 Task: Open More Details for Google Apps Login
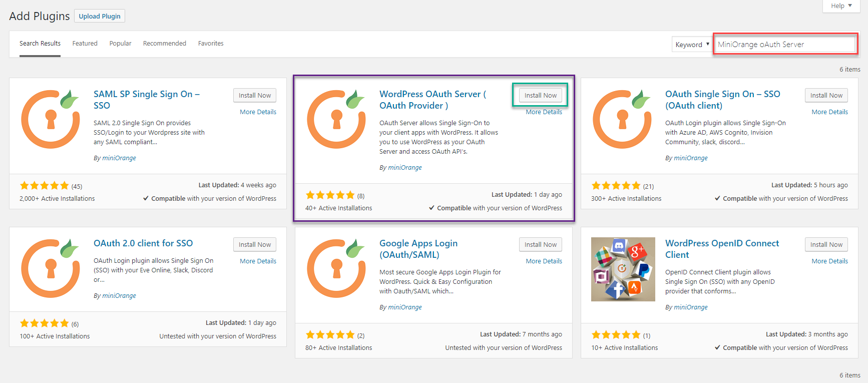pyautogui.click(x=544, y=261)
